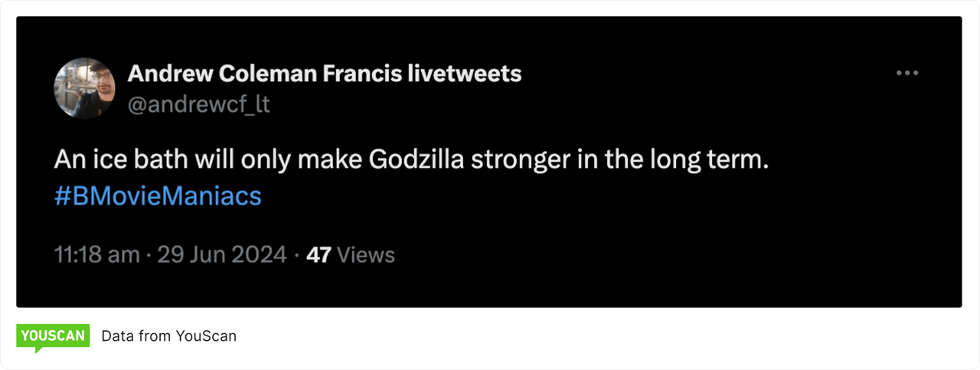Click the 29 Jun 2024 date
The image size is (980, 370).
point(222,254)
